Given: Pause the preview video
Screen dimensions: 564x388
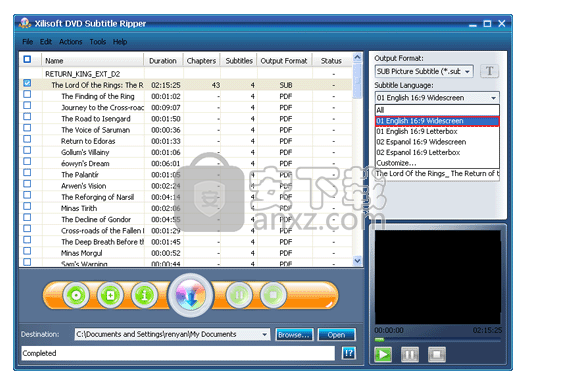Looking at the screenshot, I should 410,355.
